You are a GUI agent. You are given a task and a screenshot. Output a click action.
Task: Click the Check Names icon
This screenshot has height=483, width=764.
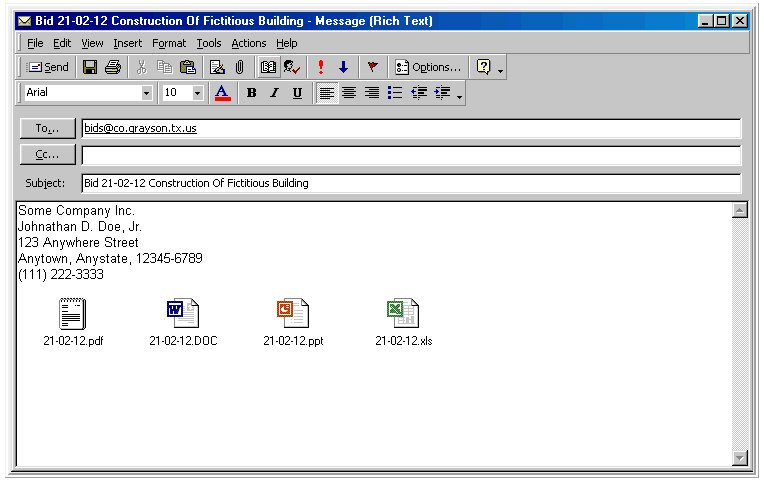(291, 67)
